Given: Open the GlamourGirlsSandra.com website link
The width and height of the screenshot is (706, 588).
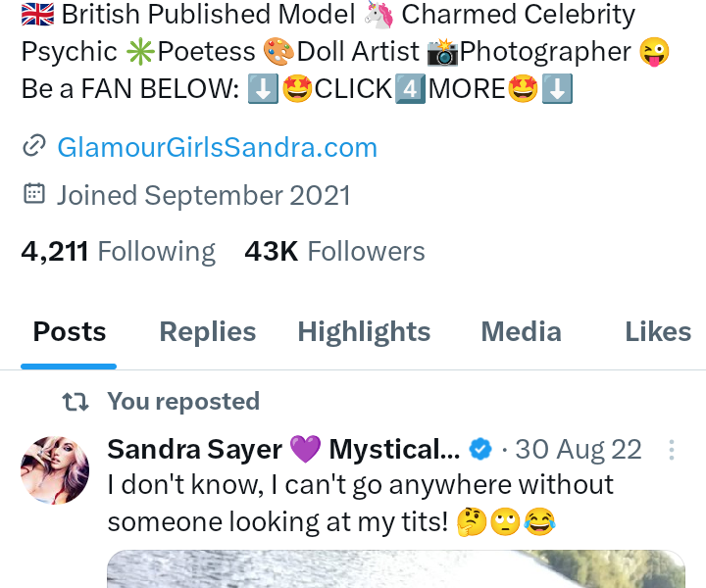Looking at the screenshot, I should click(x=217, y=148).
